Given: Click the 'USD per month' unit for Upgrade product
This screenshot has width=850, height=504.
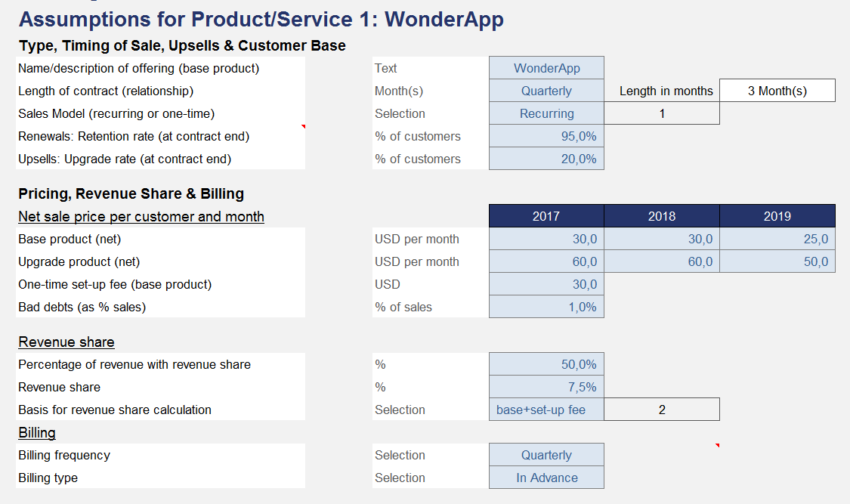Looking at the screenshot, I should tap(417, 261).
